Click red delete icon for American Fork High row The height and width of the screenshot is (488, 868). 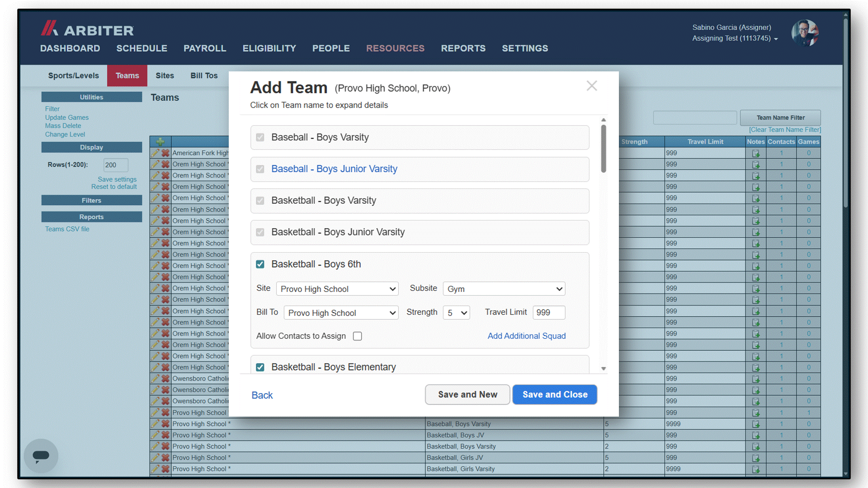165,153
